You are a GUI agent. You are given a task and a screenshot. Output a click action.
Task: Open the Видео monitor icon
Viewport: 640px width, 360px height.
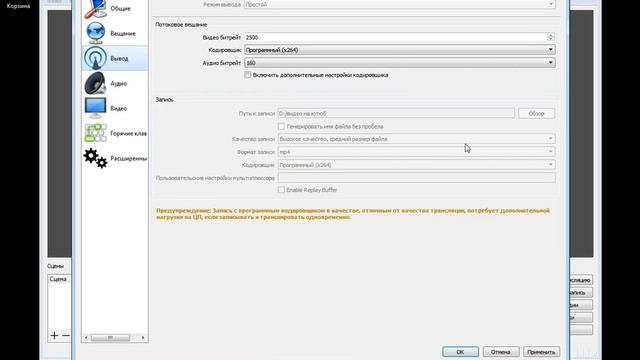coord(95,108)
